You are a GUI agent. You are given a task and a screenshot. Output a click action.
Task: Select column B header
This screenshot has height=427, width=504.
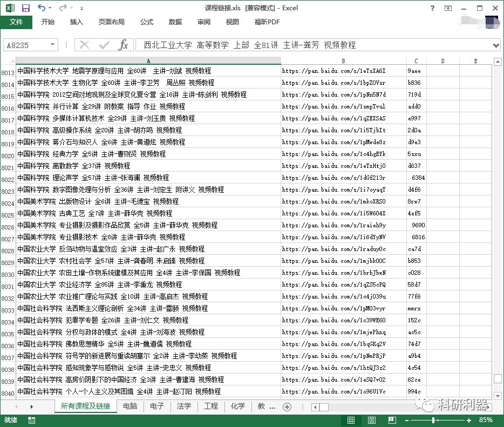coord(344,61)
